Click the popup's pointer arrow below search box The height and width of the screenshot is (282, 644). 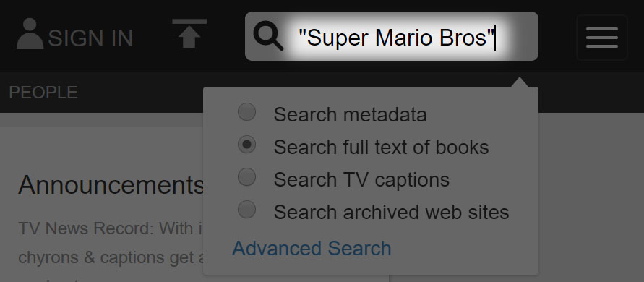pos(519,82)
